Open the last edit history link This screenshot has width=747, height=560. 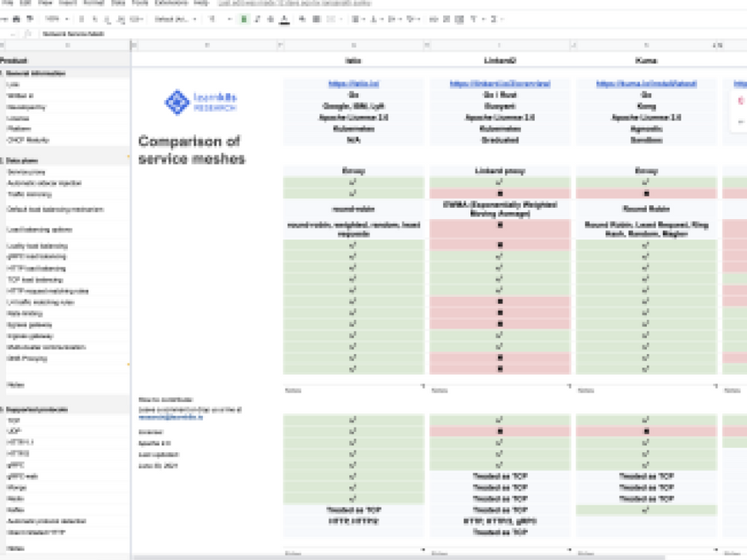pos(294,3)
